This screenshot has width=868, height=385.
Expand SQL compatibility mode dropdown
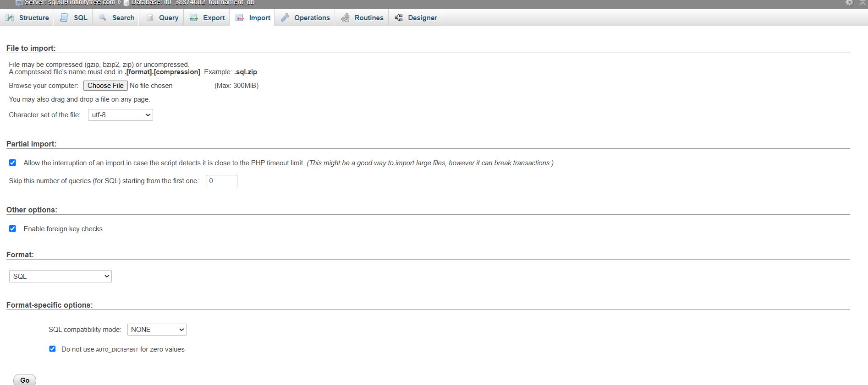(157, 330)
